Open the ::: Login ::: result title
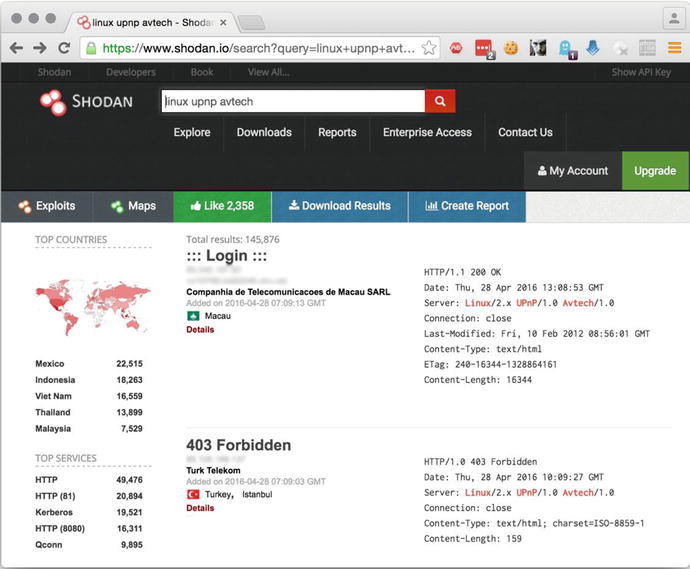Viewport: 690px width, 569px height. 227,256
